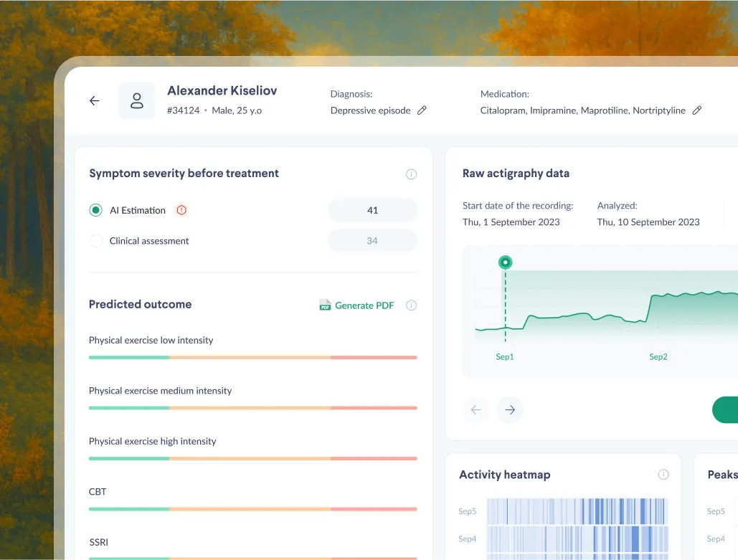The width and height of the screenshot is (738, 560).
Task: Go to next actigraphy chart page
Action: pos(510,410)
